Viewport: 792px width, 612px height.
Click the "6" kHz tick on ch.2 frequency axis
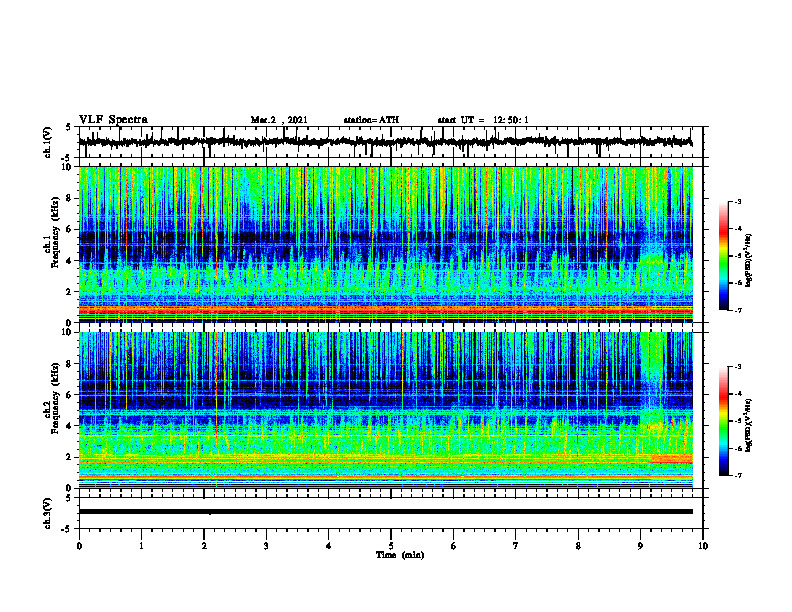(69, 395)
